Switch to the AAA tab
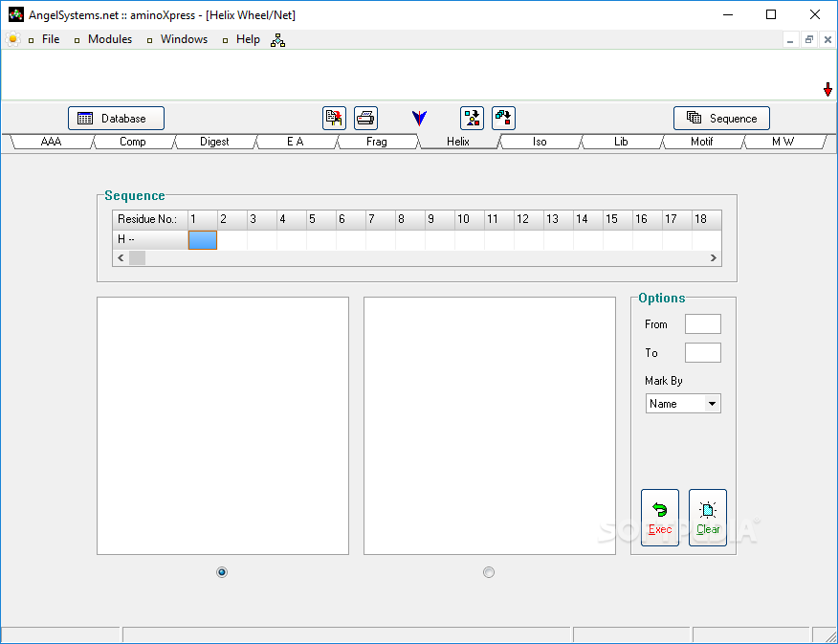This screenshot has height=644, width=838. [x=51, y=142]
